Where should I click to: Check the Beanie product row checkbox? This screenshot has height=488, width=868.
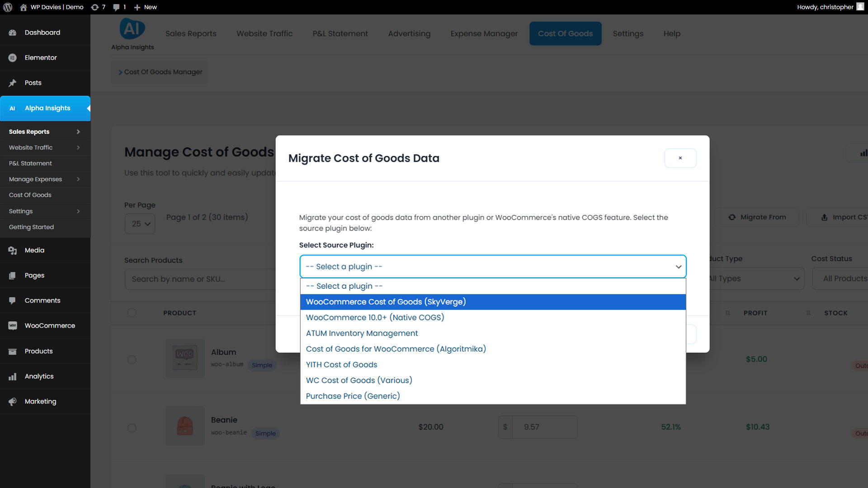(132, 428)
